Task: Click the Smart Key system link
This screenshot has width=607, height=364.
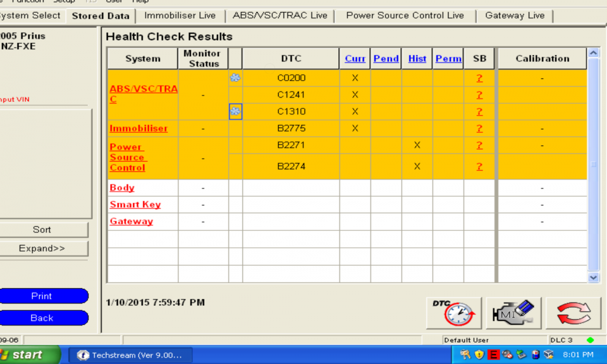Action: pos(135,205)
